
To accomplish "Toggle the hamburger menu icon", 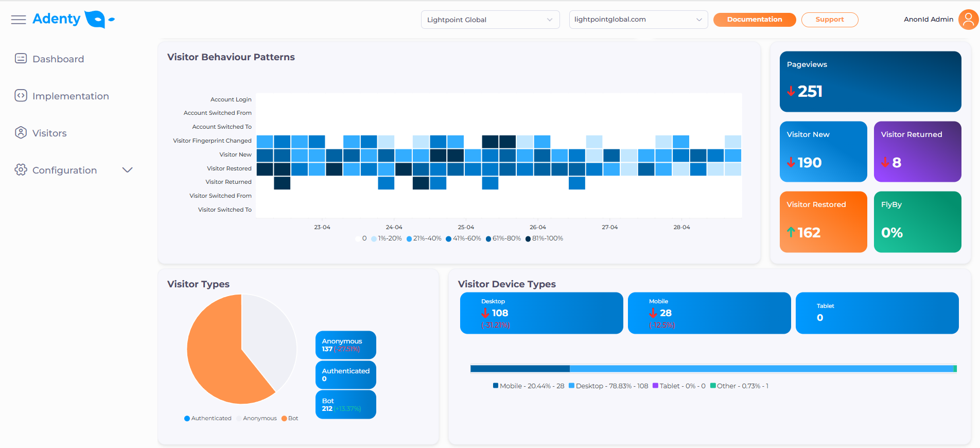I will pyautogui.click(x=19, y=20).
